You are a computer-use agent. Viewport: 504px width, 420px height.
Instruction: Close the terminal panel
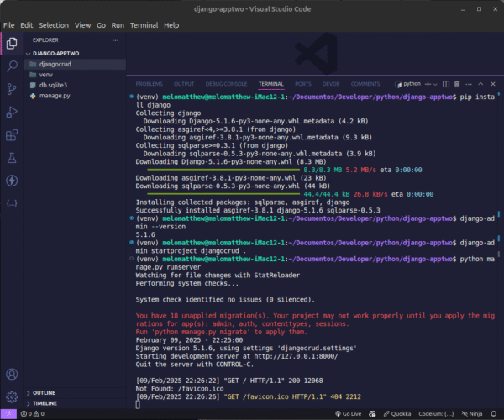[493, 84]
